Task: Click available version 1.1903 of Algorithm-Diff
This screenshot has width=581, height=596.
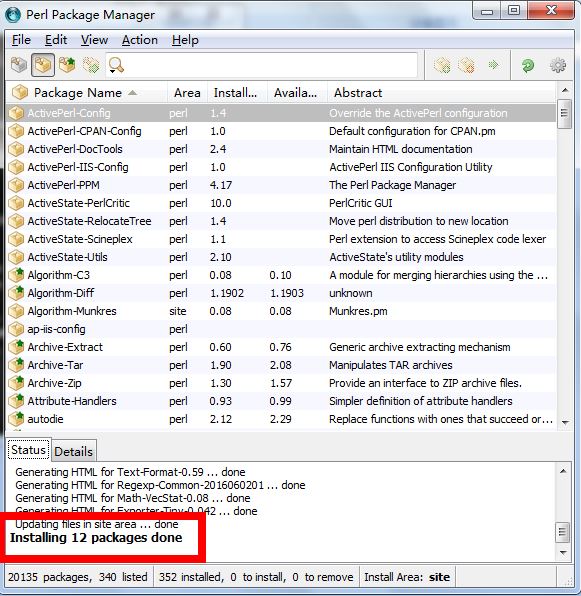Action: [x=287, y=293]
